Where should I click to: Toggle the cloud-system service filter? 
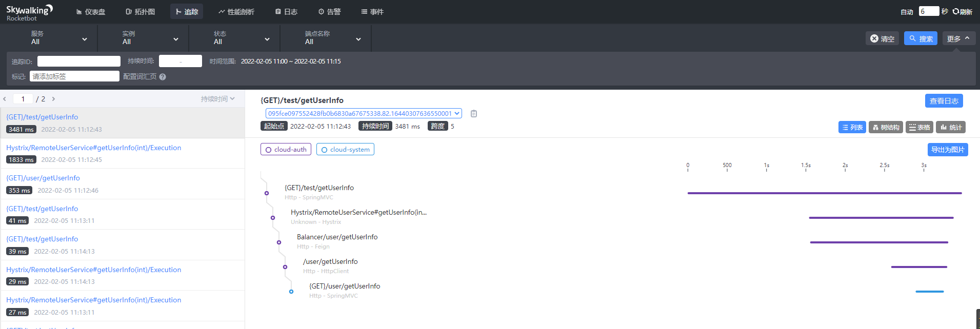click(345, 149)
